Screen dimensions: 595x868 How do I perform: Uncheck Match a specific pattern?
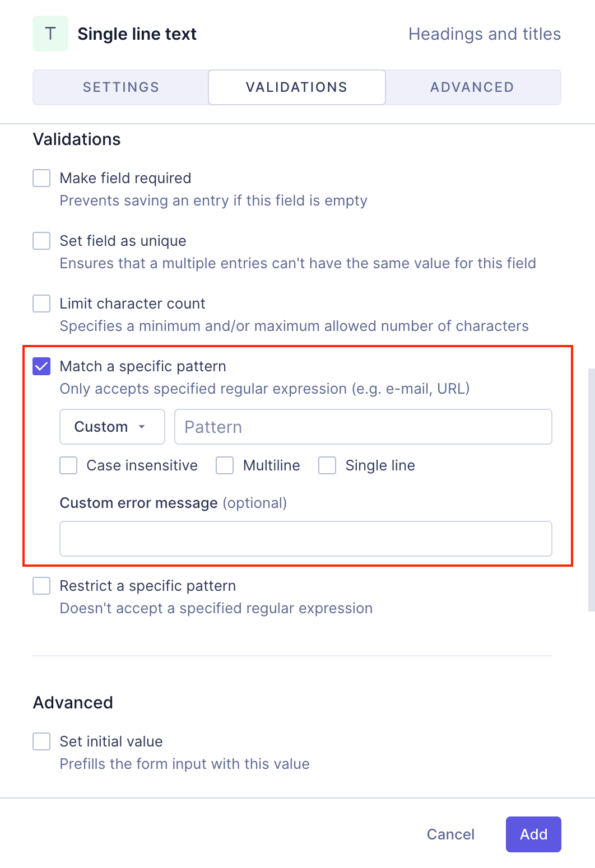[x=41, y=366]
